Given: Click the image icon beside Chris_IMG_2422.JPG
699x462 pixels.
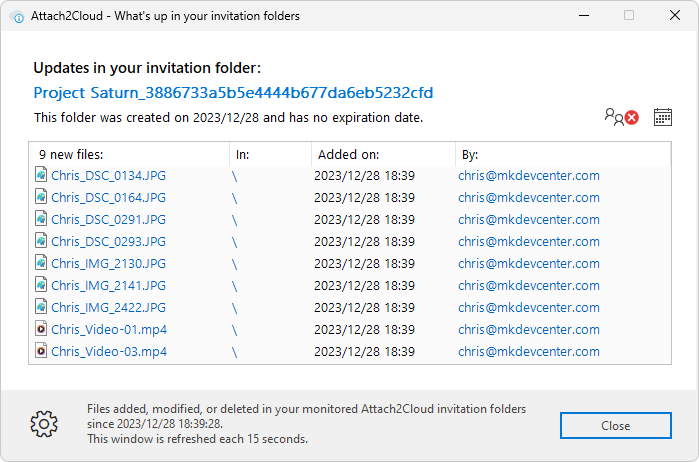Looking at the screenshot, I should click(41, 307).
